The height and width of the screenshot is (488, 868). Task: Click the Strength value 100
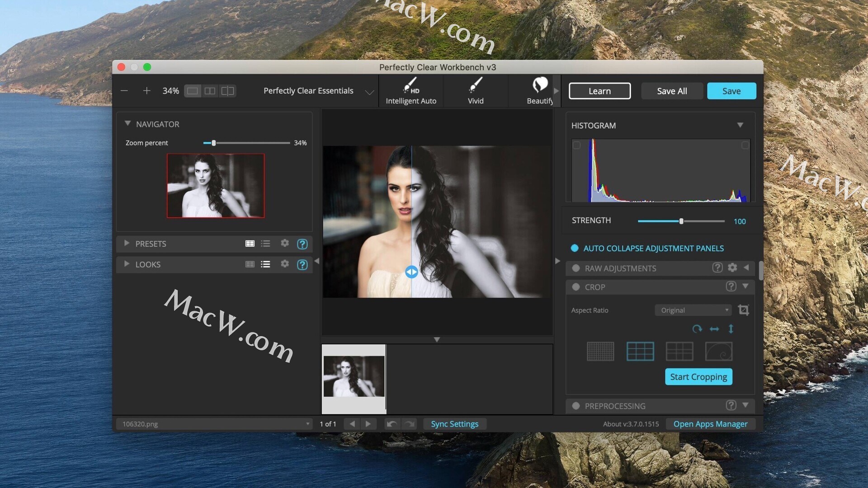[740, 221]
